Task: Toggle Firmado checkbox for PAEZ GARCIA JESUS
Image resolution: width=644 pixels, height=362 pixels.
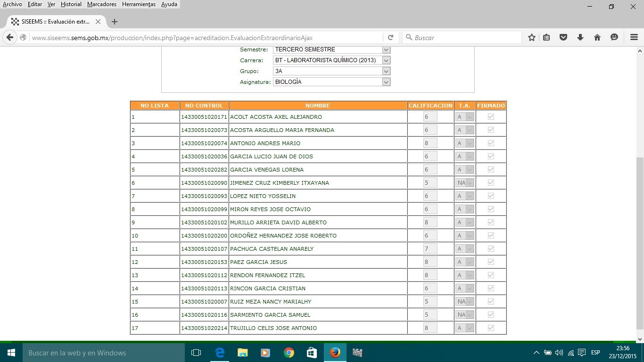Action: click(491, 262)
